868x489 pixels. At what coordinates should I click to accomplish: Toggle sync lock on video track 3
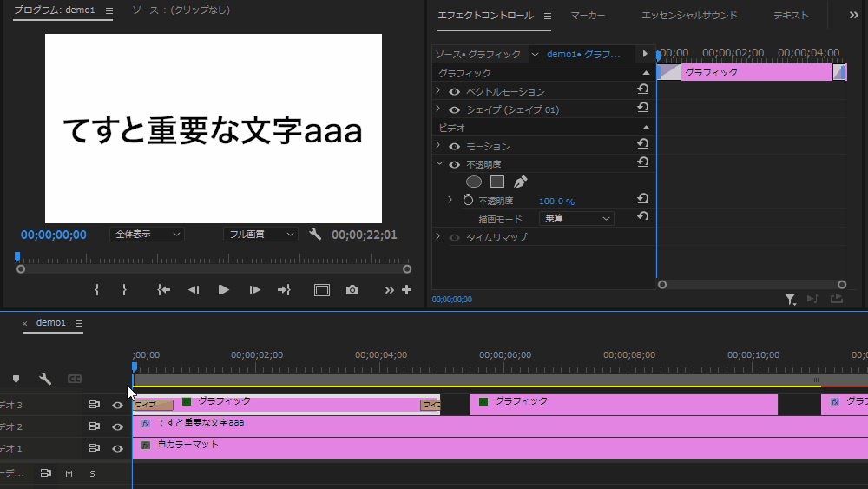coord(95,405)
